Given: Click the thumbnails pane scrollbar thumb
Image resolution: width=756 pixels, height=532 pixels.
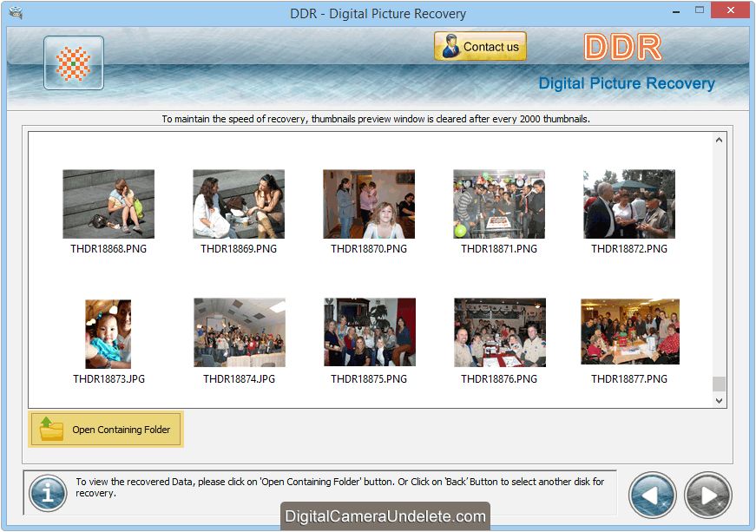Looking at the screenshot, I should click(719, 384).
